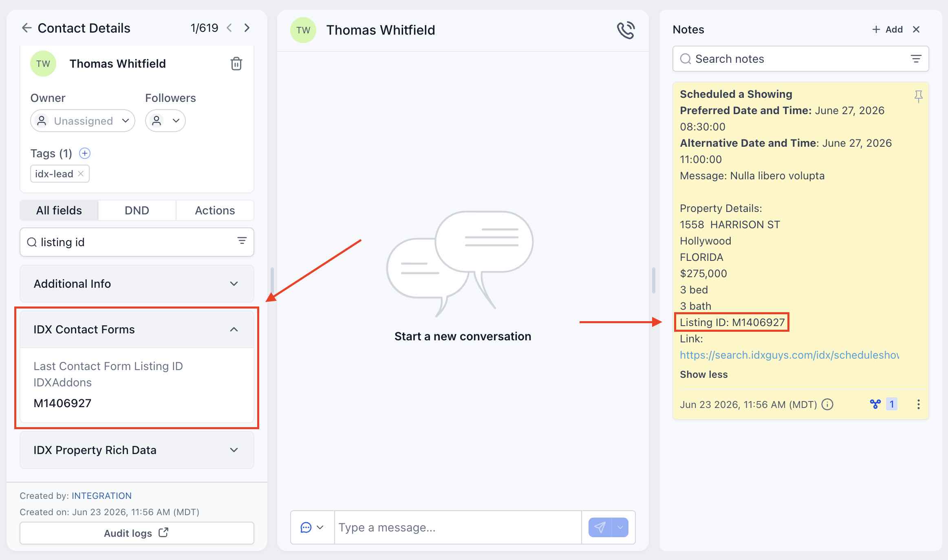948x560 pixels.
Task: Open send options dropdown arrow
Action: (620, 527)
